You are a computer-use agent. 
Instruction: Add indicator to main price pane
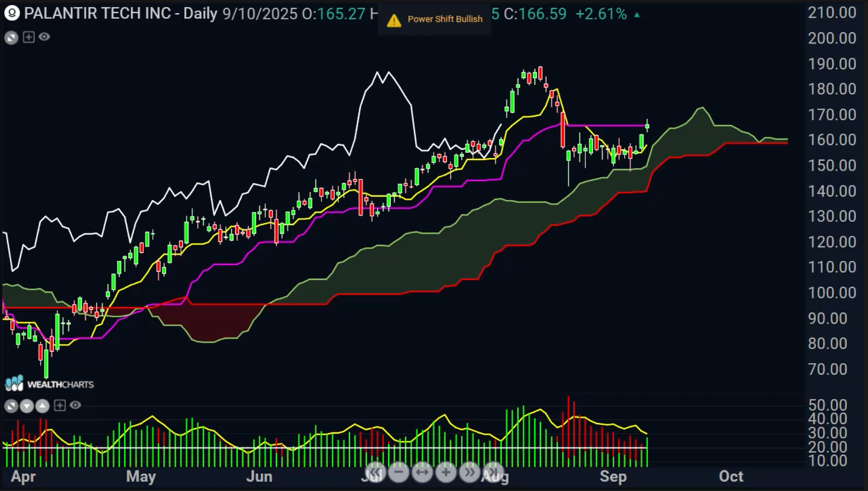(28, 37)
